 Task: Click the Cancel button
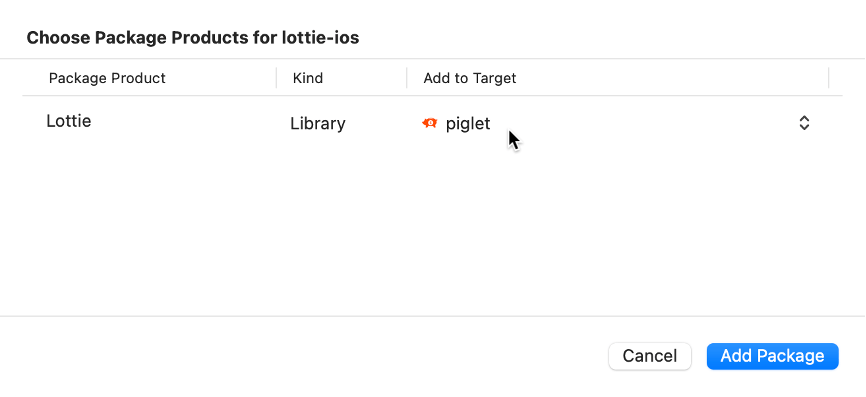[650, 356]
